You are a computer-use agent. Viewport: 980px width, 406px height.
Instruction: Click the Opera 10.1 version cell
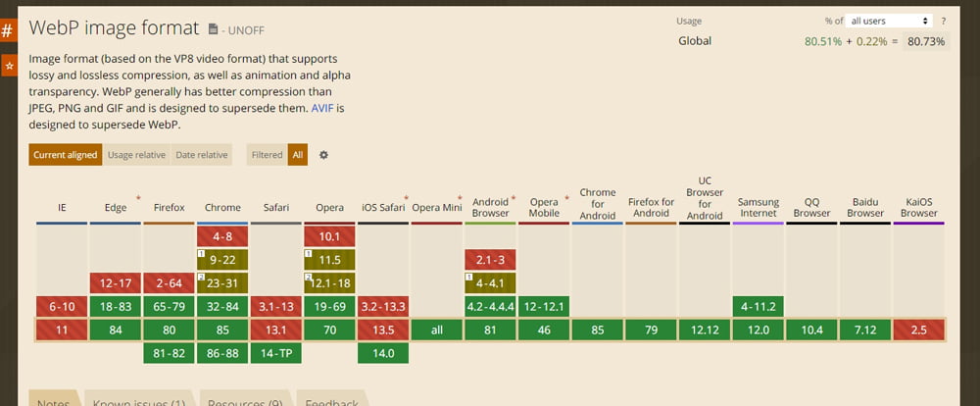[329, 236]
